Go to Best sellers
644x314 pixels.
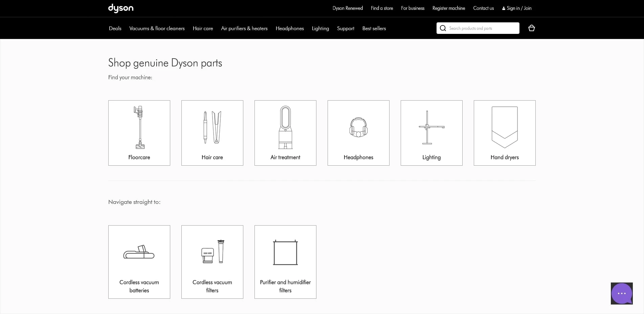click(x=374, y=28)
